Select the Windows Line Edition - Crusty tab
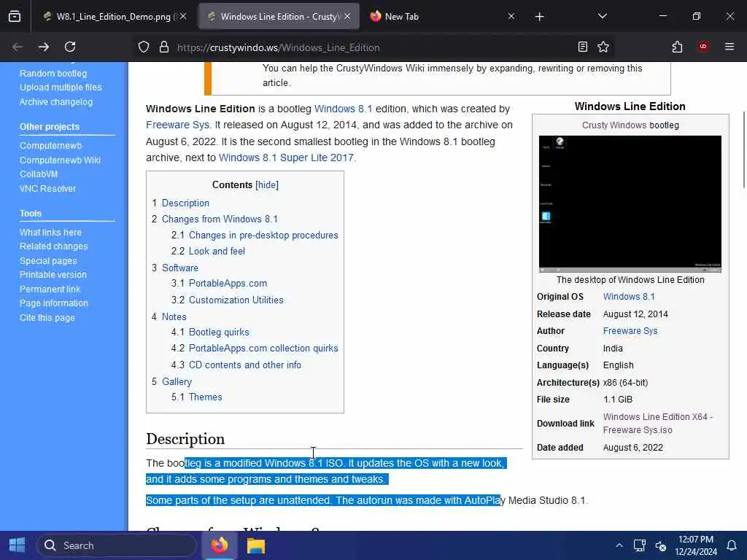The image size is (747, 560). [x=279, y=17]
